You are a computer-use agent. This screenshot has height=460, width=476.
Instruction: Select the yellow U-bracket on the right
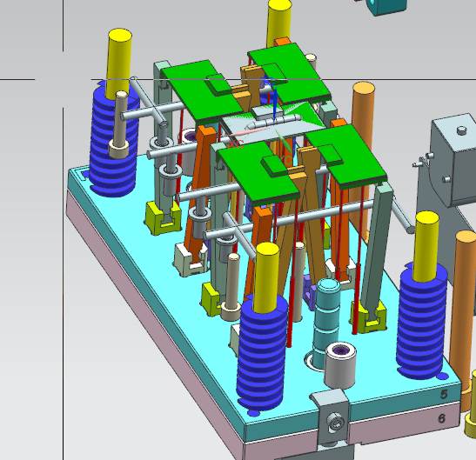tap(369, 317)
